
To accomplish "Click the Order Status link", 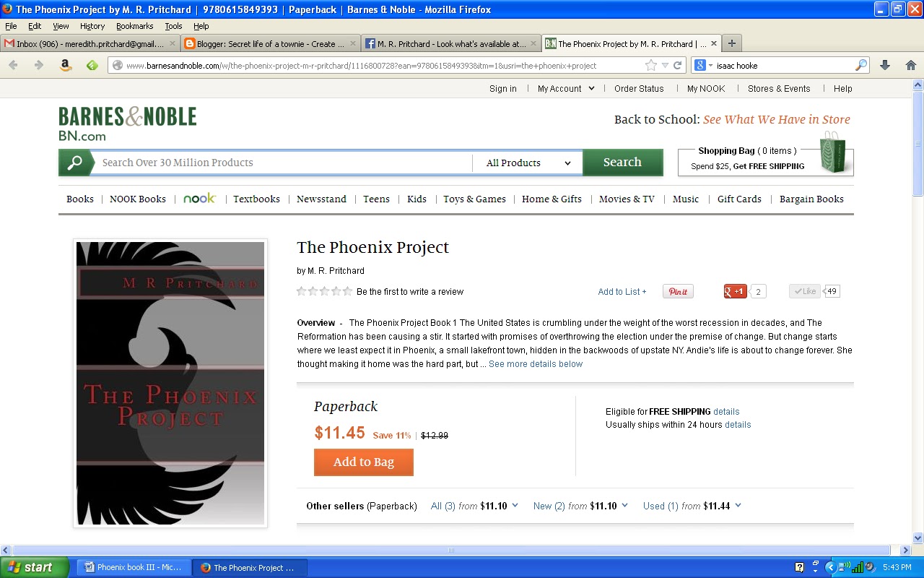I will pyautogui.click(x=639, y=88).
